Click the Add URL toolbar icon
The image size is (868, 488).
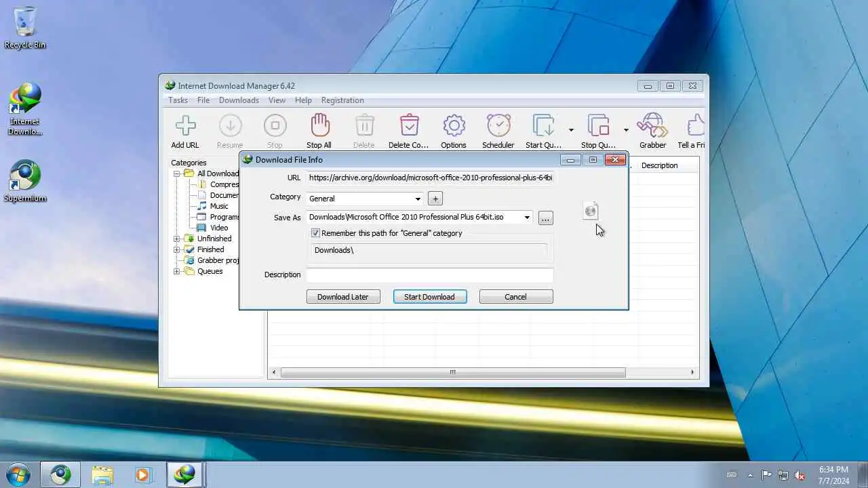185,125
